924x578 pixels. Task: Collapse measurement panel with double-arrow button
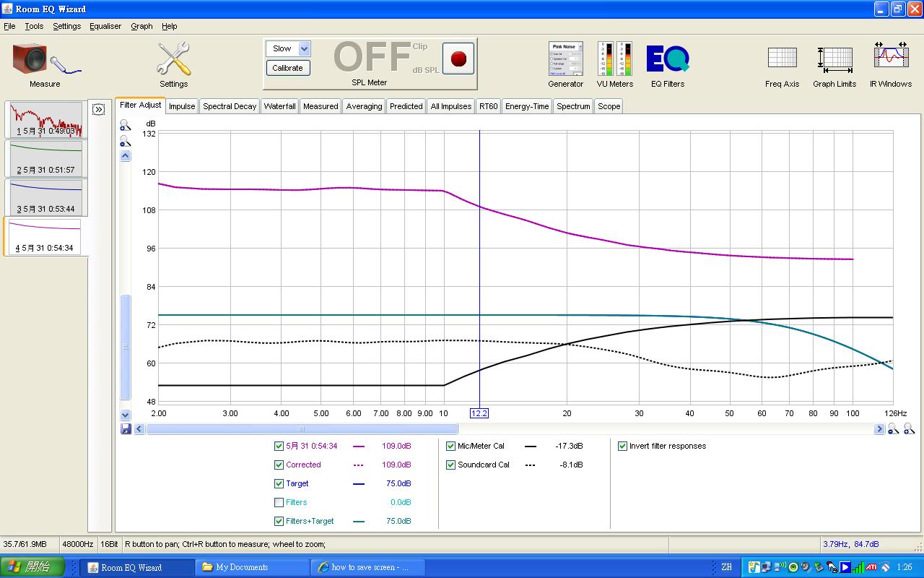99,109
